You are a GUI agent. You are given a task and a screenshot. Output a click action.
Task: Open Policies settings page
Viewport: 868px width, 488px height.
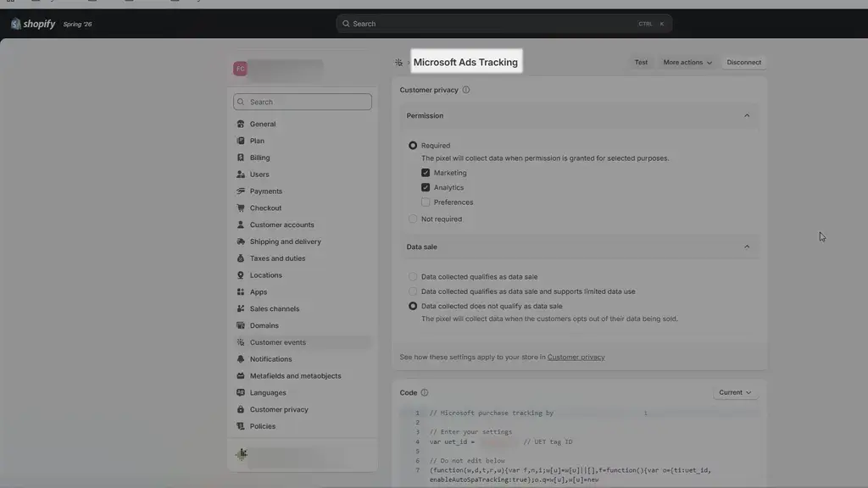pos(303,426)
